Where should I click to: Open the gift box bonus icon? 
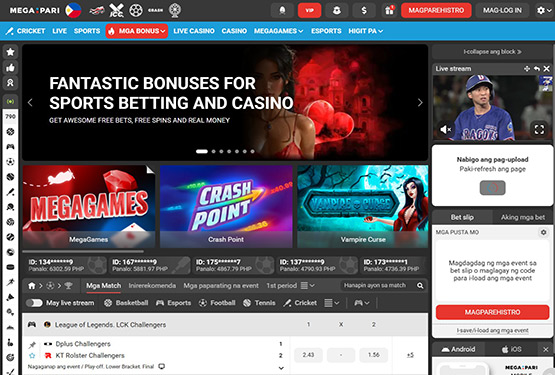(x=389, y=10)
